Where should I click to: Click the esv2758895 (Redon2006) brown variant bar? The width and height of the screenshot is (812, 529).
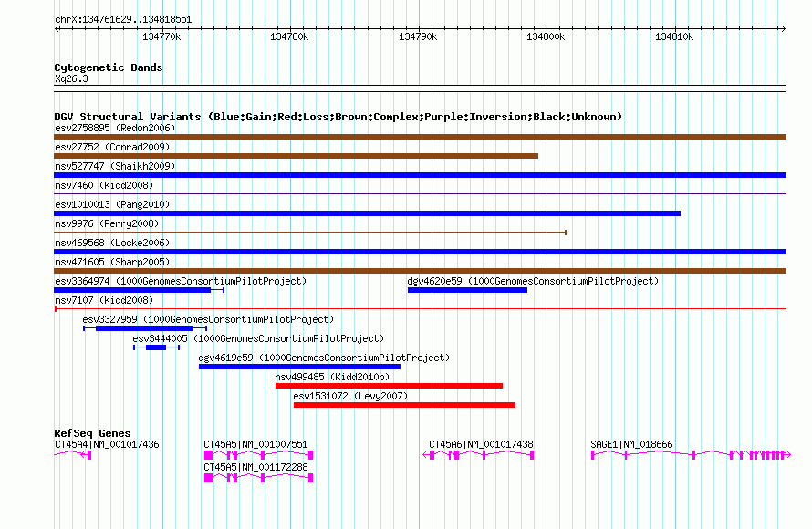click(x=420, y=137)
